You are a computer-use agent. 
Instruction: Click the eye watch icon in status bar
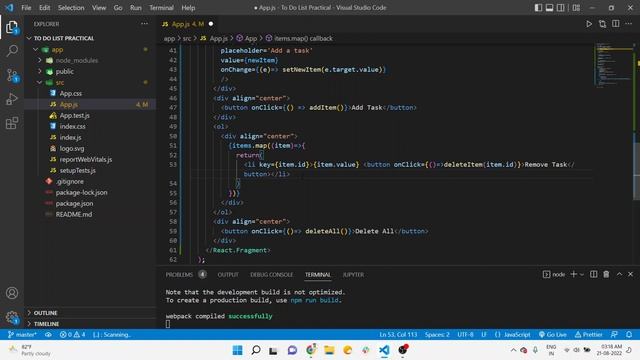[x=48, y=334]
